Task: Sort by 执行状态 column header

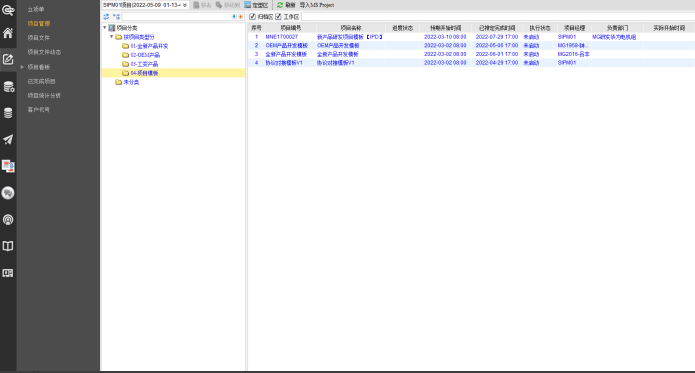Action: coord(539,28)
